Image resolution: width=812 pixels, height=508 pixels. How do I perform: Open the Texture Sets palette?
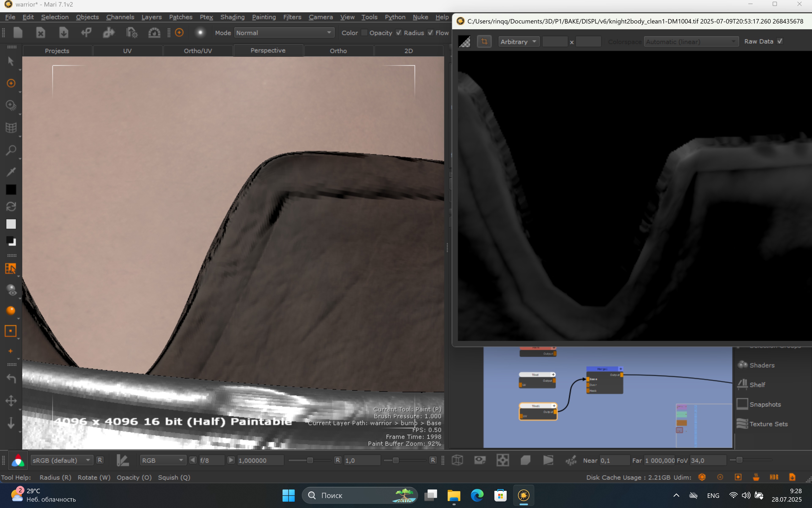[762, 424]
